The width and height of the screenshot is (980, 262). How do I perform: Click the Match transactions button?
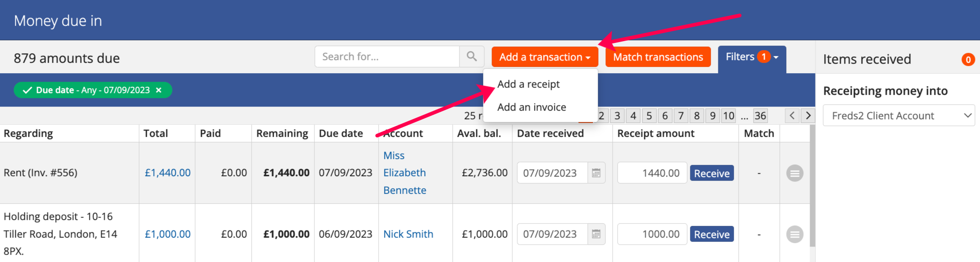click(x=658, y=57)
